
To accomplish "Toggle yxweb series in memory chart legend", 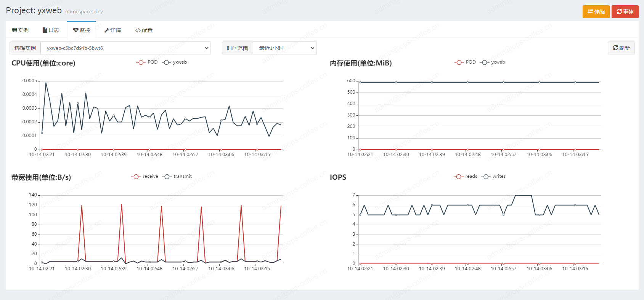I will tap(493, 62).
